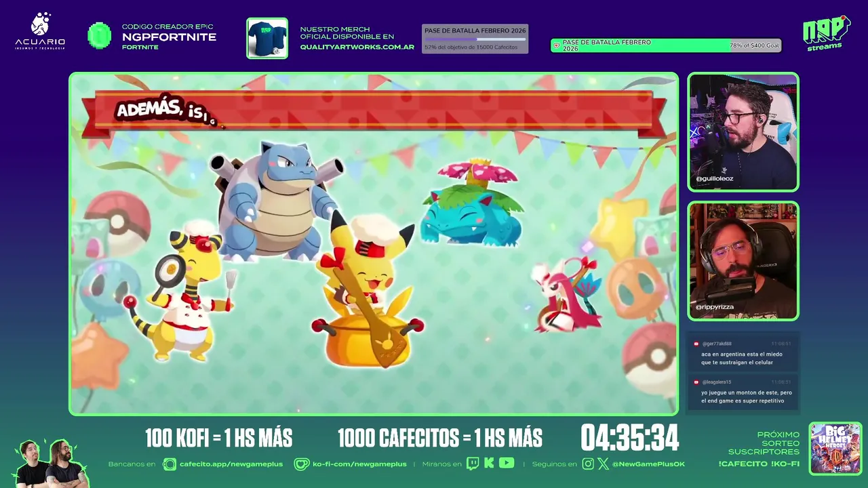Open ko-fi.com/newgameplus link
This screenshot has height=488, width=868.
[x=359, y=464]
